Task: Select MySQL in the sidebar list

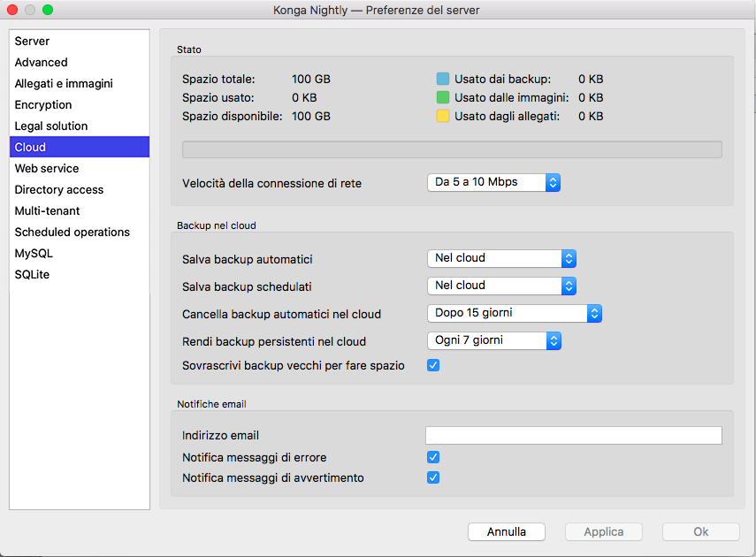Action: [x=34, y=254]
